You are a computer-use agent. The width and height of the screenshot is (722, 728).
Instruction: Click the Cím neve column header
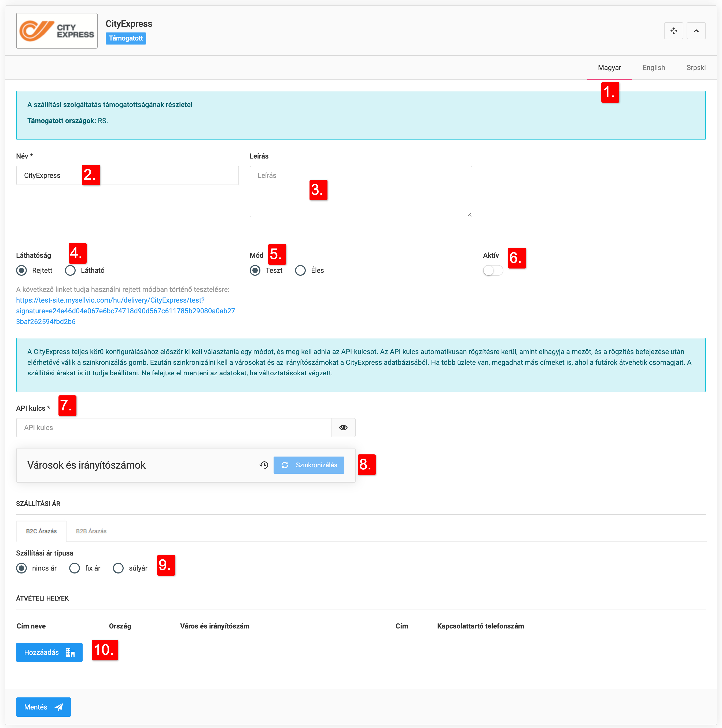[x=31, y=626]
